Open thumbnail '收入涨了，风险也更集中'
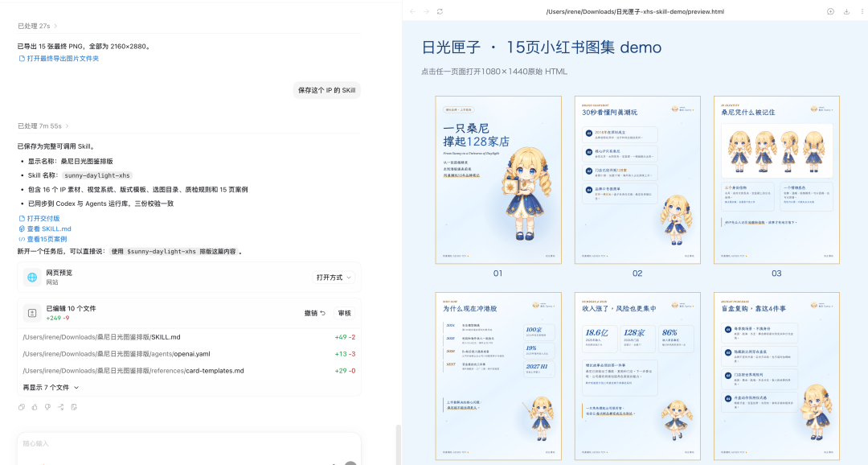 click(x=637, y=377)
